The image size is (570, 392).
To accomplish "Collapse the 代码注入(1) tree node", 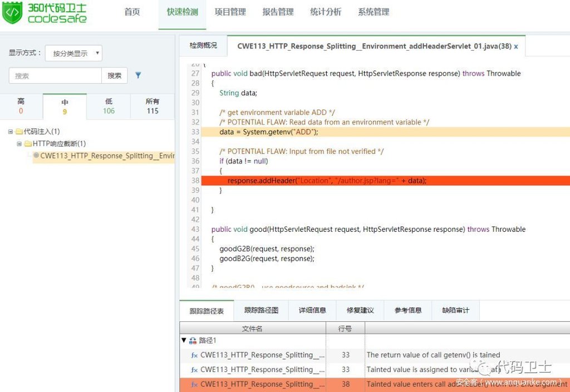I will [11, 132].
